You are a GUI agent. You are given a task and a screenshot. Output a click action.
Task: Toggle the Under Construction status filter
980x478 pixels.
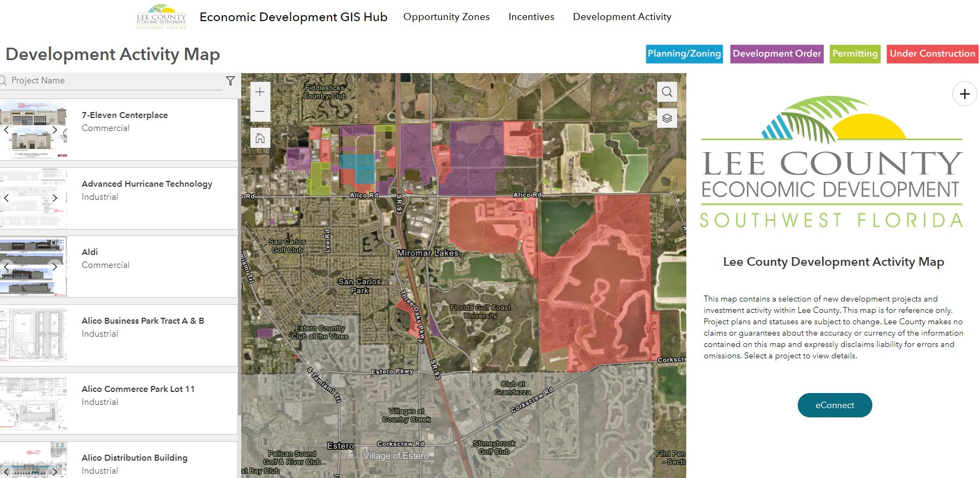click(x=932, y=54)
